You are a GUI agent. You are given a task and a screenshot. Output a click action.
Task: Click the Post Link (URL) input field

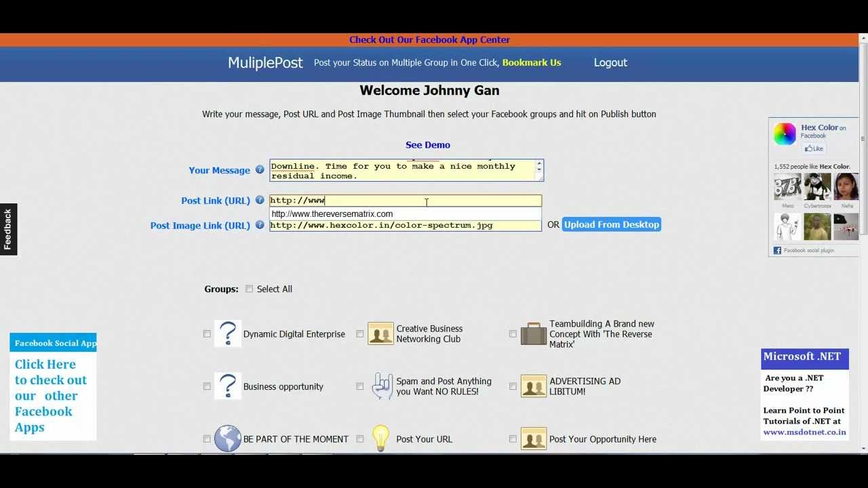pos(406,201)
